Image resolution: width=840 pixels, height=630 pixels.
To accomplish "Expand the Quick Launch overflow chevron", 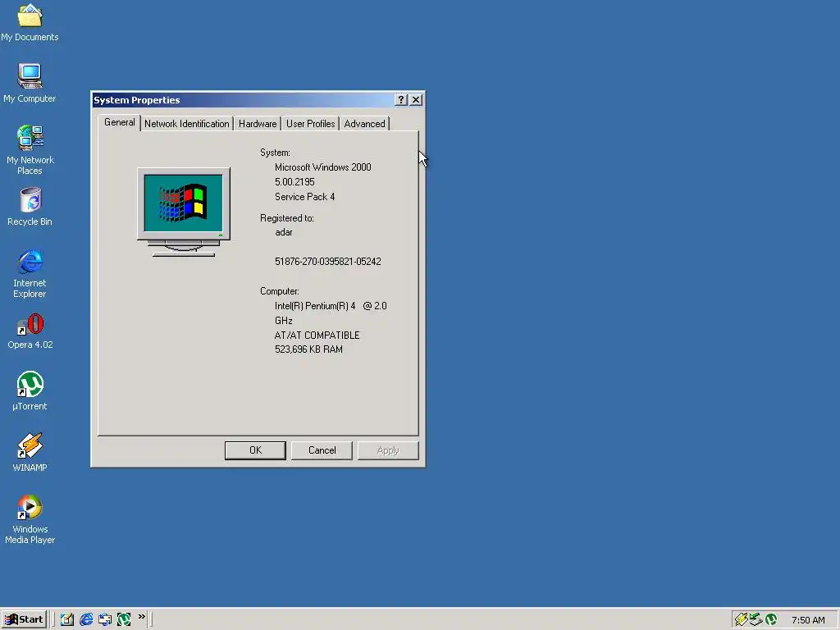I will (141, 617).
